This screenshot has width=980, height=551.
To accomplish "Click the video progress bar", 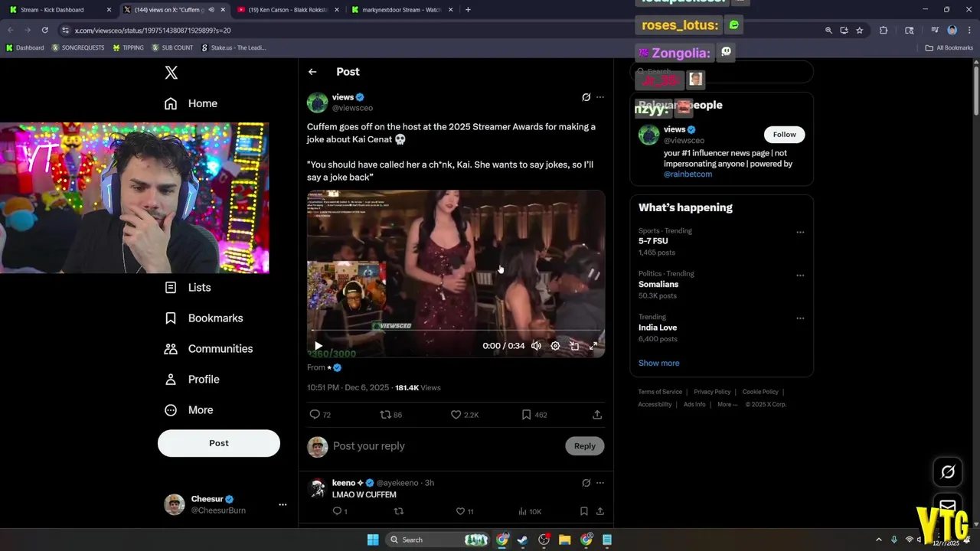I will (456, 331).
